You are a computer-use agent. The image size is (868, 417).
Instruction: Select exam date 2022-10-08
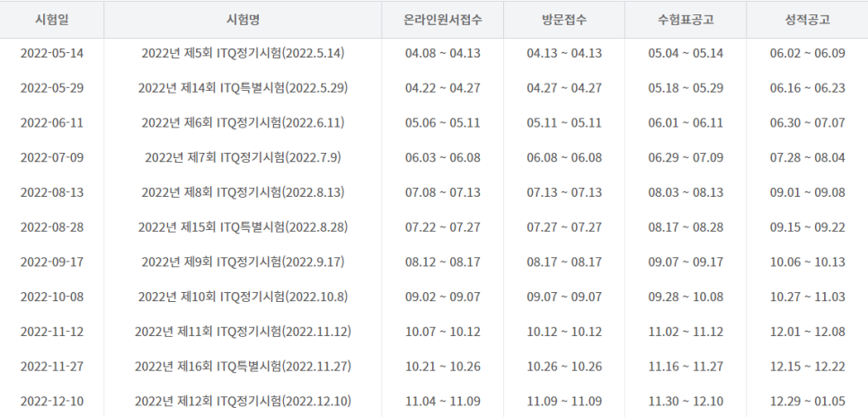(x=52, y=297)
